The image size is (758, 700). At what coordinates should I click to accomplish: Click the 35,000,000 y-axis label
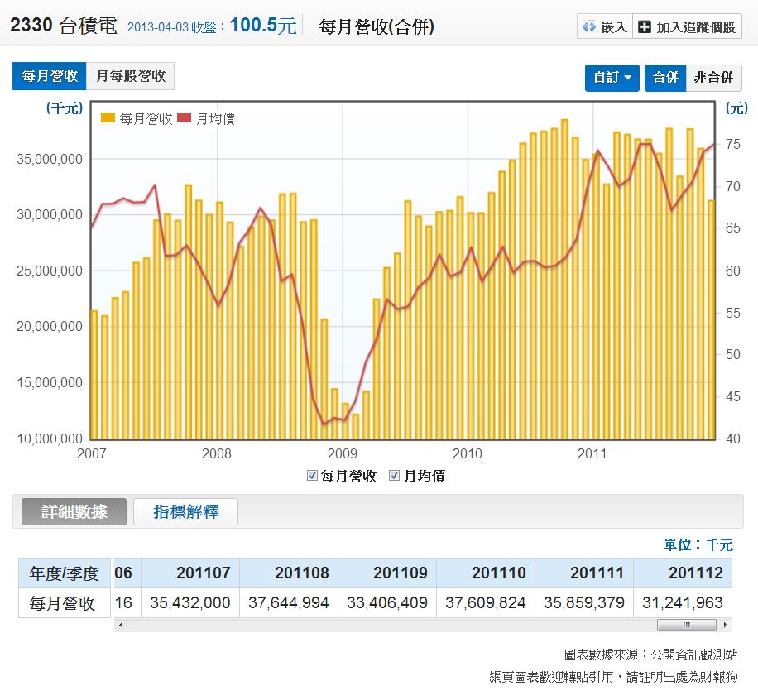[x=50, y=159]
